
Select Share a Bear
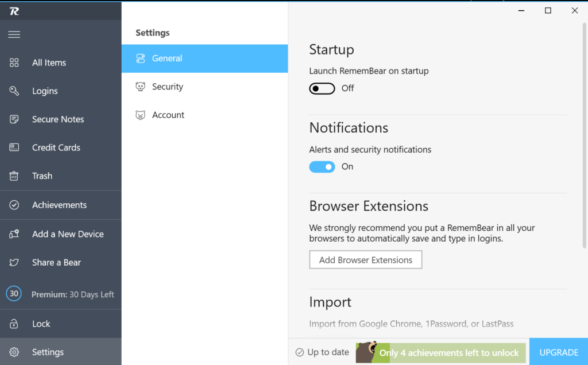pos(61,262)
